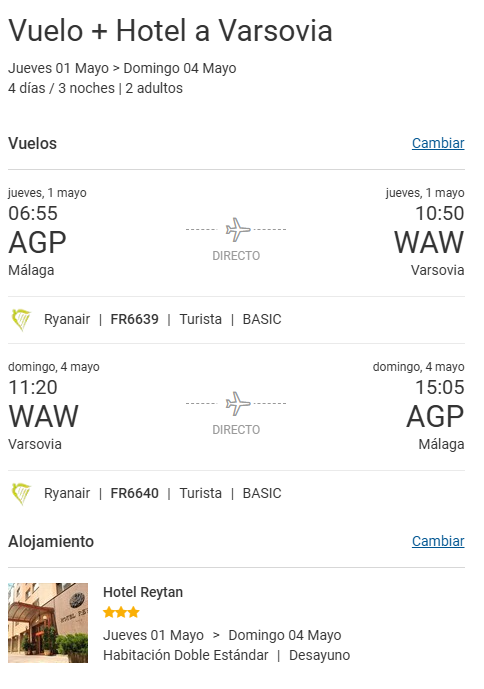The height and width of the screenshot is (689, 484).
Task: Click the WAW arrival code on outbound flight
Action: point(429,243)
